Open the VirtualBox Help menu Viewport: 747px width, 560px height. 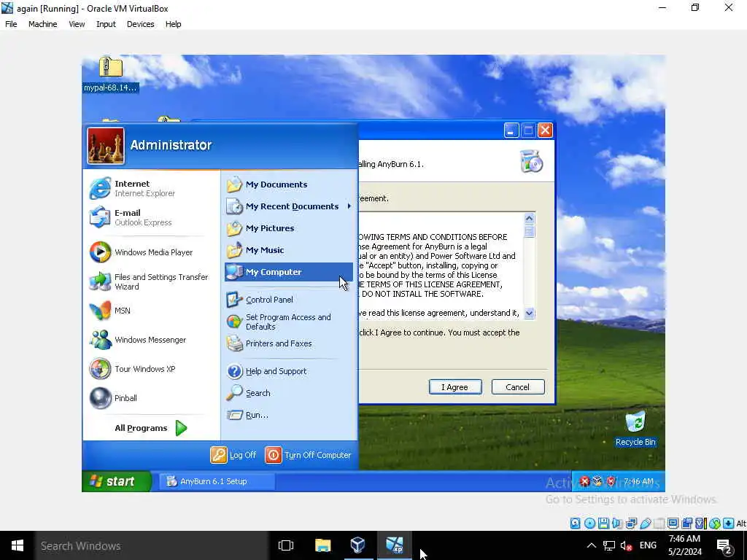click(173, 24)
